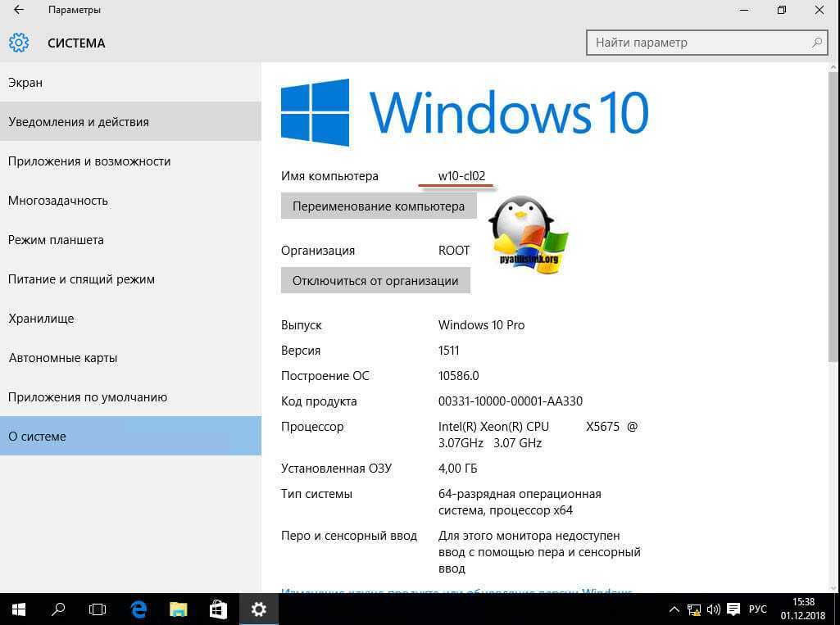Open the Windows Start menu

pos(18,609)
